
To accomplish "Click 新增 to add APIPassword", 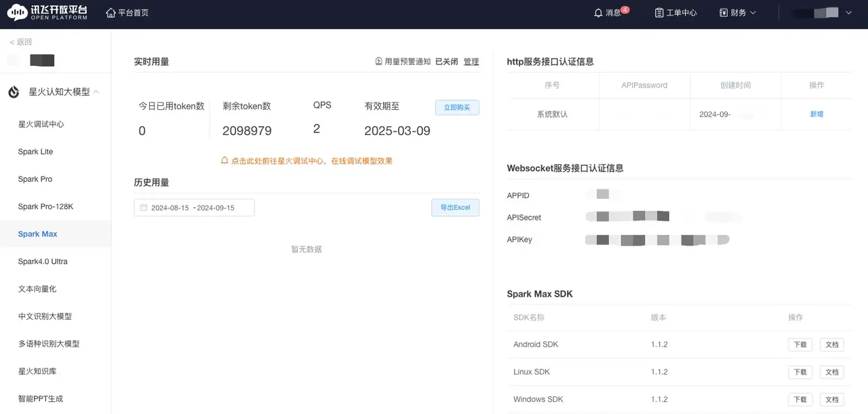I will point(816,115).
